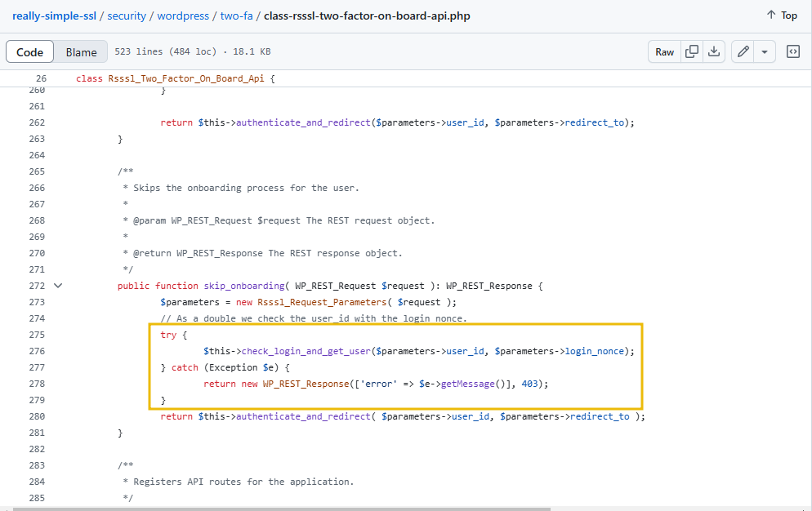The width and height of the screenshot is (812, 511).
Task: Click skip_onboarding function name
Action: [244, 286]
